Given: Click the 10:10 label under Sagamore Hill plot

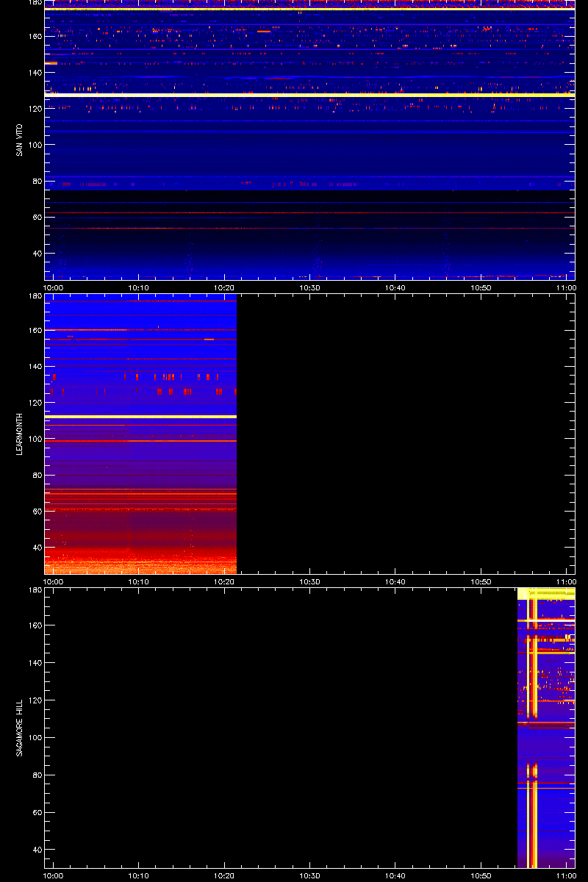Looking at the screenshot, I should [x=139, y=876].
